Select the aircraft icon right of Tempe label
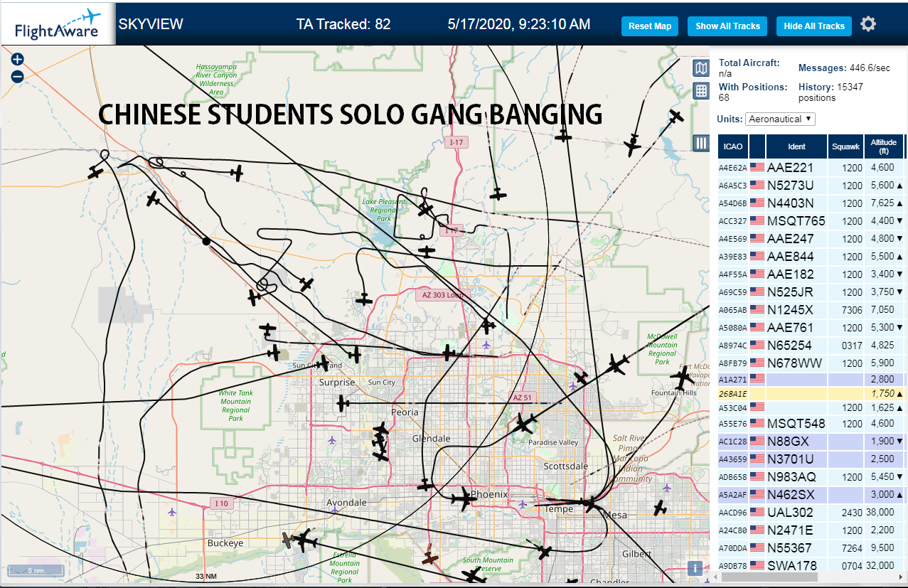908x588 pixels. (589, 503)
